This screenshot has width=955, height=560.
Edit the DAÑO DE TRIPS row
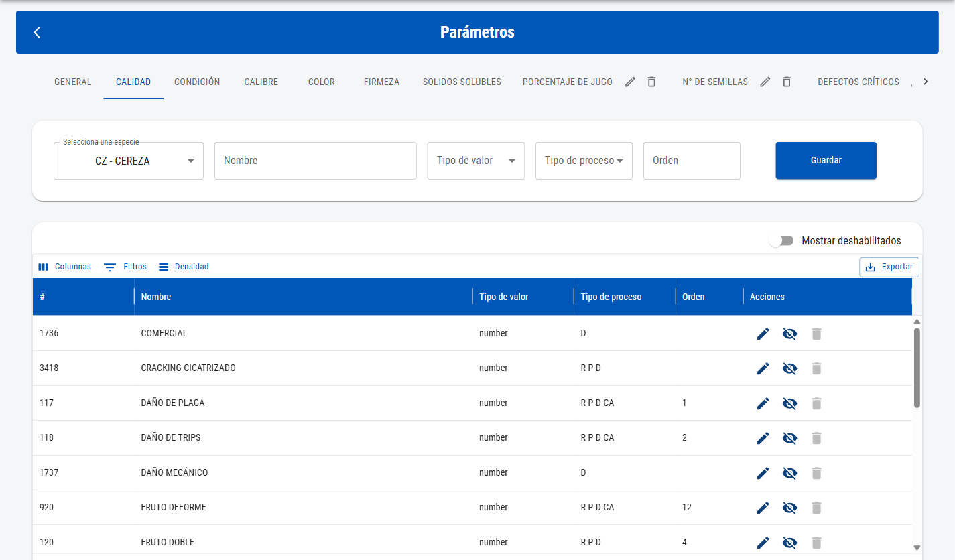(763, 438)
